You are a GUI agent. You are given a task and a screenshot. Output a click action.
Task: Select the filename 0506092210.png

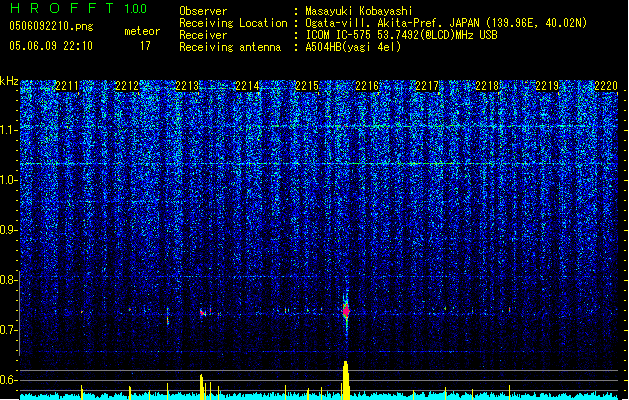click(51, 26)
